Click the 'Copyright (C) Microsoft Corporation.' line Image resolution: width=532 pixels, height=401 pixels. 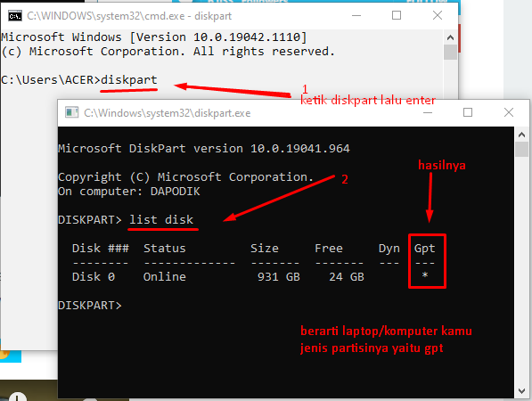click(x=185, y=176)
